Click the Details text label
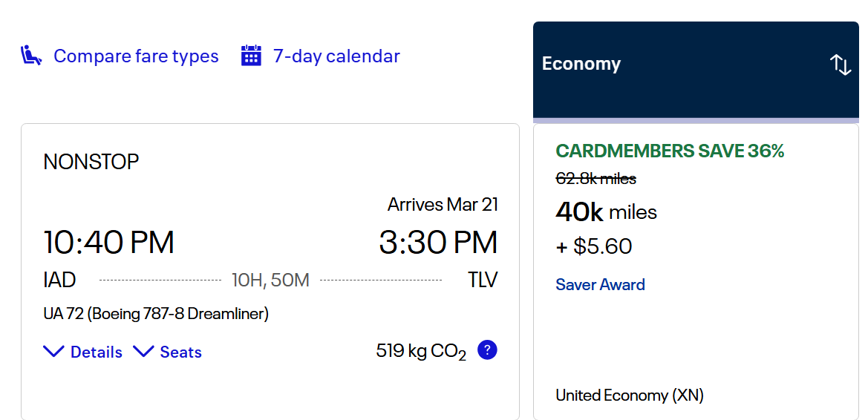Screen dimensions: 868x420 [97, 352]
